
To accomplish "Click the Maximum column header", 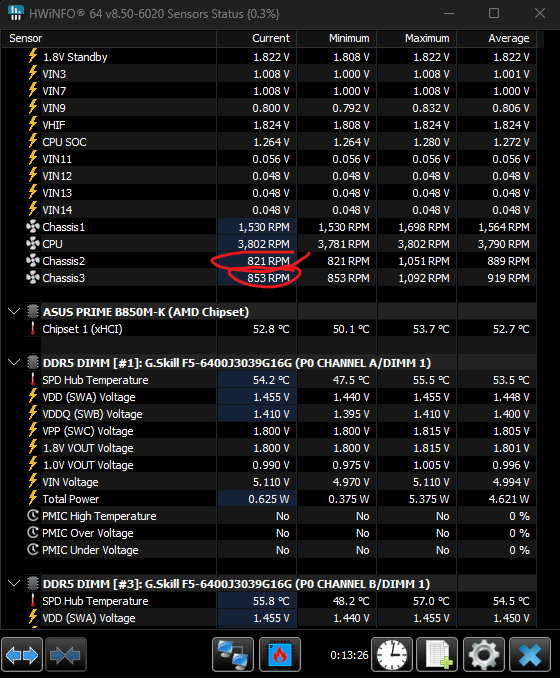I will click(x=416, y=38).
